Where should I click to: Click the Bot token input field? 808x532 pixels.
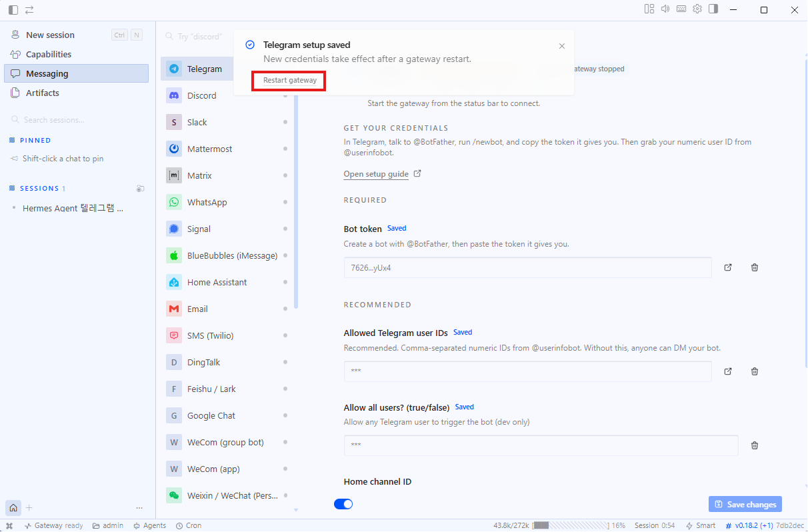527,267
